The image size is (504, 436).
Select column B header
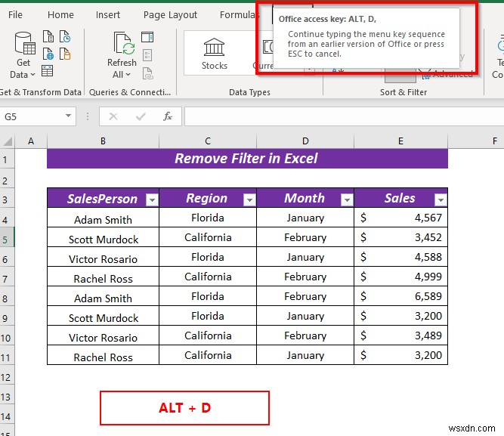point(103,141)
